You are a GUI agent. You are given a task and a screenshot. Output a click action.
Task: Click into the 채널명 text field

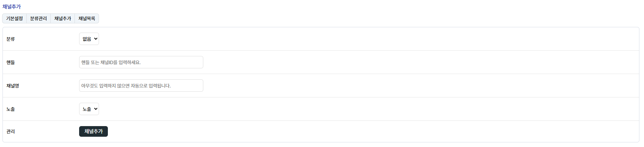141,86
